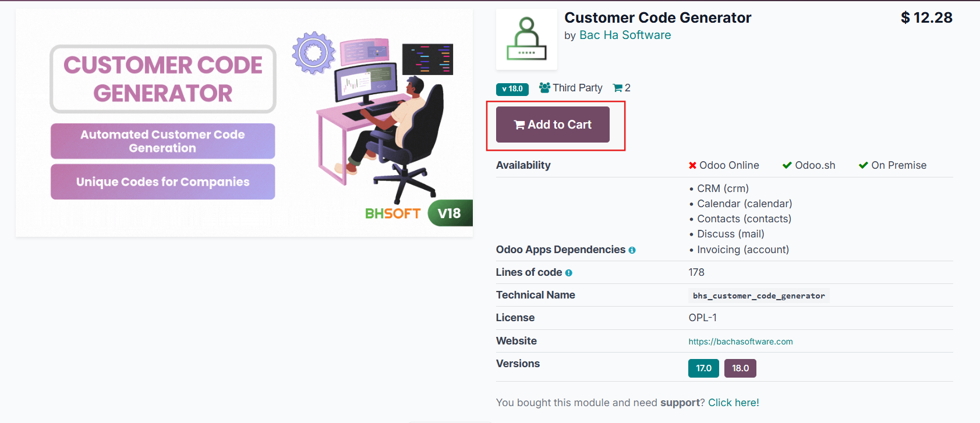The height and width of the screenshot is (423, 980).
Task: Click the Customer Code Generator title
Action: 657,17
